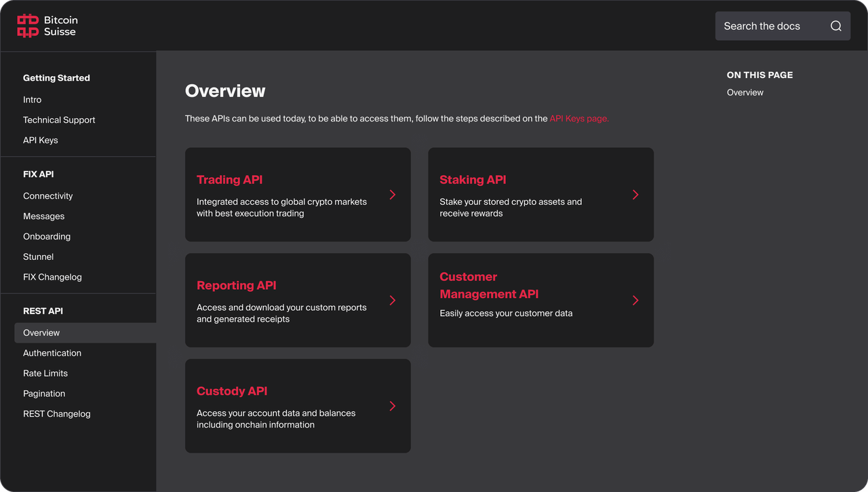Screen dimensions: 868x492
Task: Go to the Pagination section
Action: point(43,394)
